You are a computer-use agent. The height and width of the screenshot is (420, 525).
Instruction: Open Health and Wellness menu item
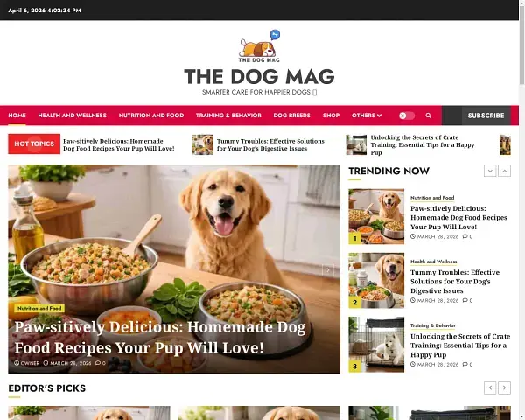pyautogui.click(x=73, y=115)
